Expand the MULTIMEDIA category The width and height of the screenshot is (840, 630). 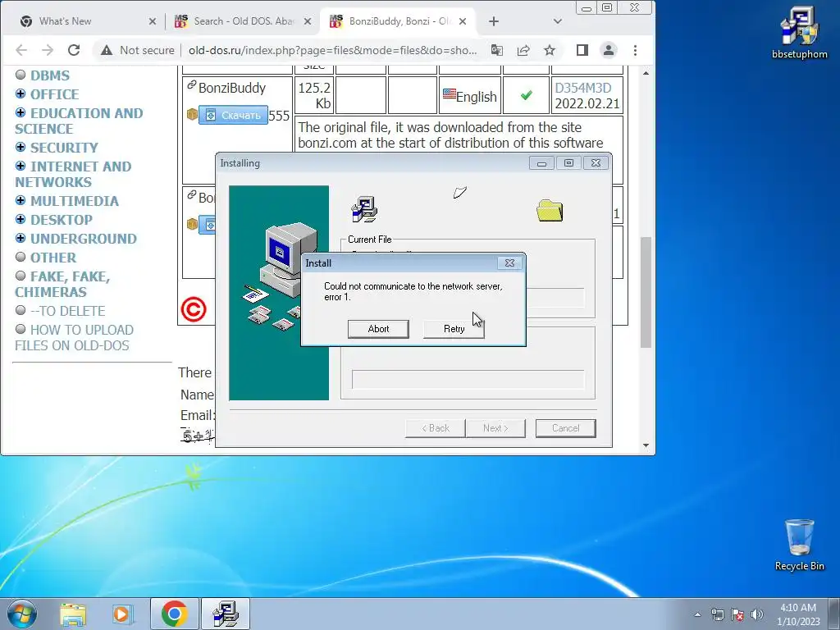21,200
